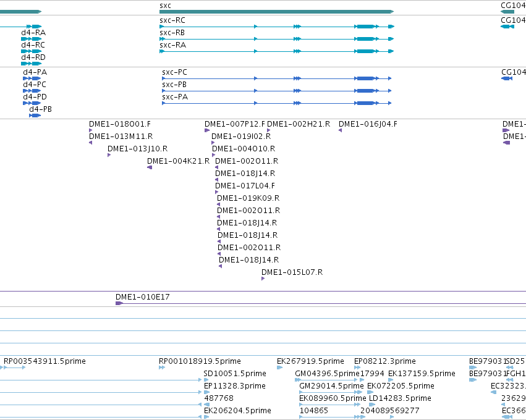Open the EK072205.5prime EST
Viewport: 526px width, 420px height.
[x=401, y=386]
